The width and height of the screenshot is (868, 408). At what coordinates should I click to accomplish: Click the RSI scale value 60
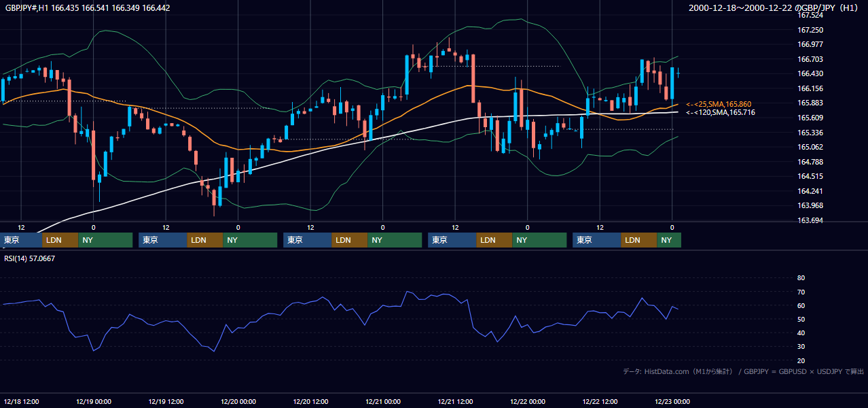(x=801, y=305)
